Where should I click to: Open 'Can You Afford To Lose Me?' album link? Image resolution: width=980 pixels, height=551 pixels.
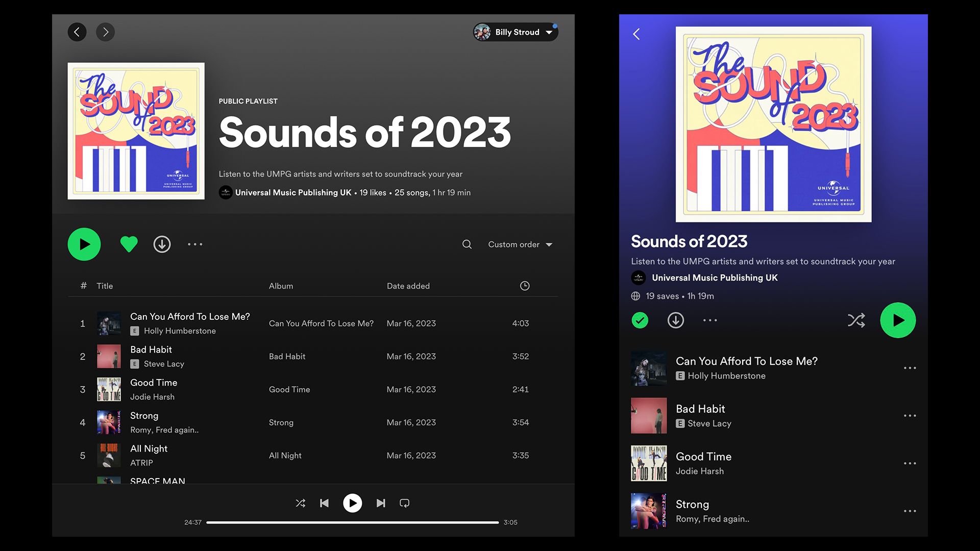[x=321, y=323]
